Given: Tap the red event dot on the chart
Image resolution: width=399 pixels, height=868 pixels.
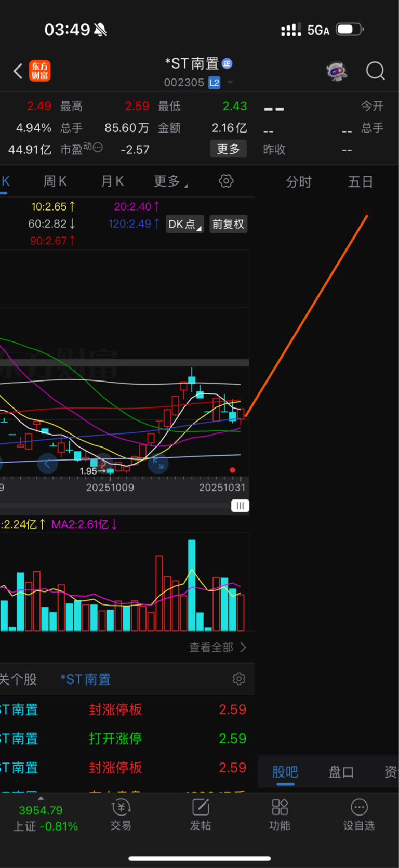Looking at the screenshot, I should (x=232, y=470).
